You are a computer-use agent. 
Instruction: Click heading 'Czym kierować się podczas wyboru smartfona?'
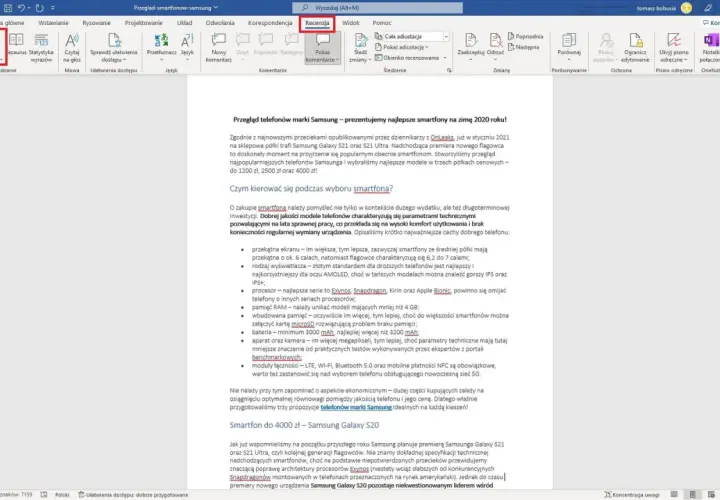coord(311,189)
